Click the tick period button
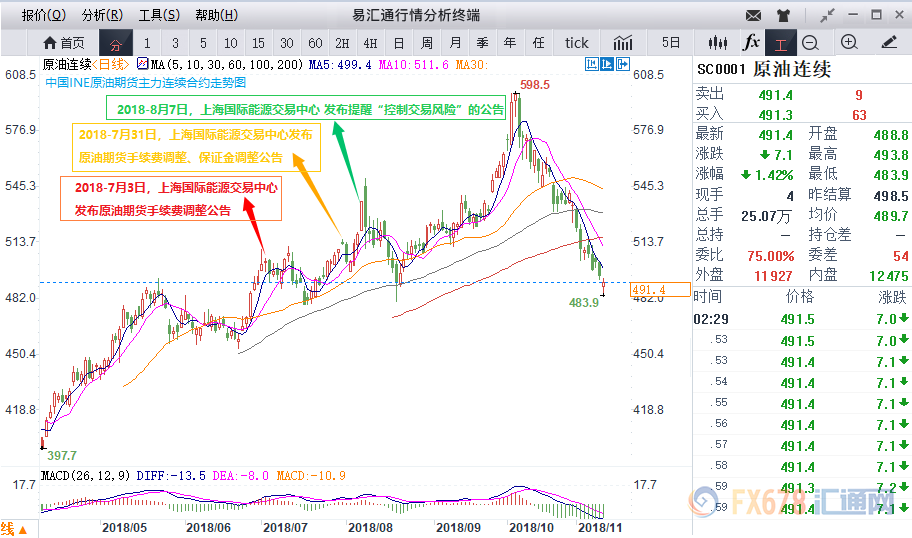 [x=576, y=43]
